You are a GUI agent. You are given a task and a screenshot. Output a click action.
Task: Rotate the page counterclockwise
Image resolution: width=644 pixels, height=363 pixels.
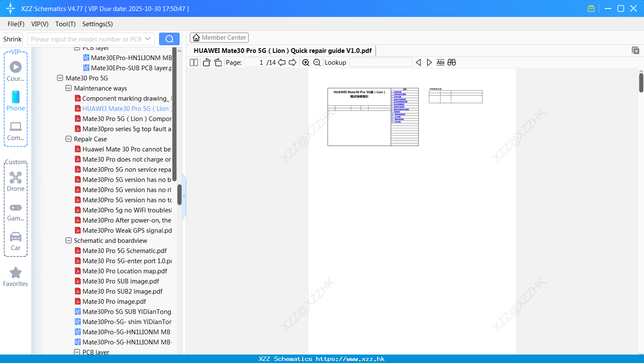206,63
